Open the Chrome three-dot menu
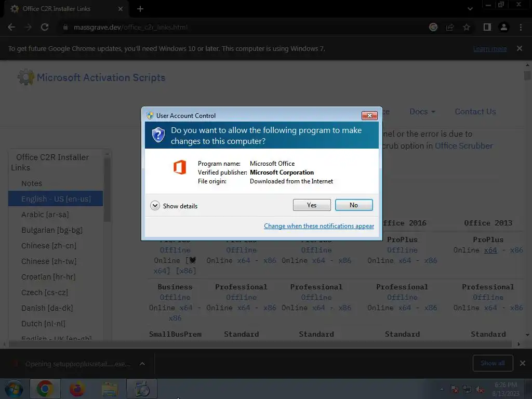This screenshot has height=399, width=532. (521, 27)
